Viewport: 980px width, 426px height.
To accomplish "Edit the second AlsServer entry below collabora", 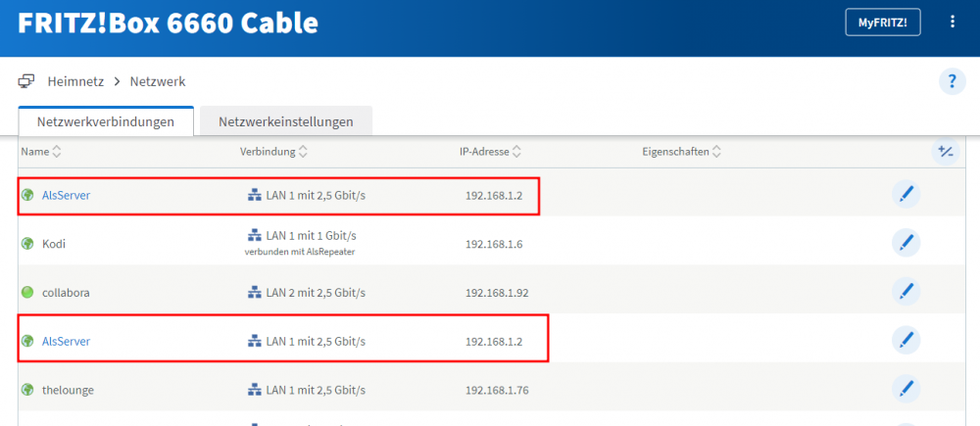I will click(906, 341).
